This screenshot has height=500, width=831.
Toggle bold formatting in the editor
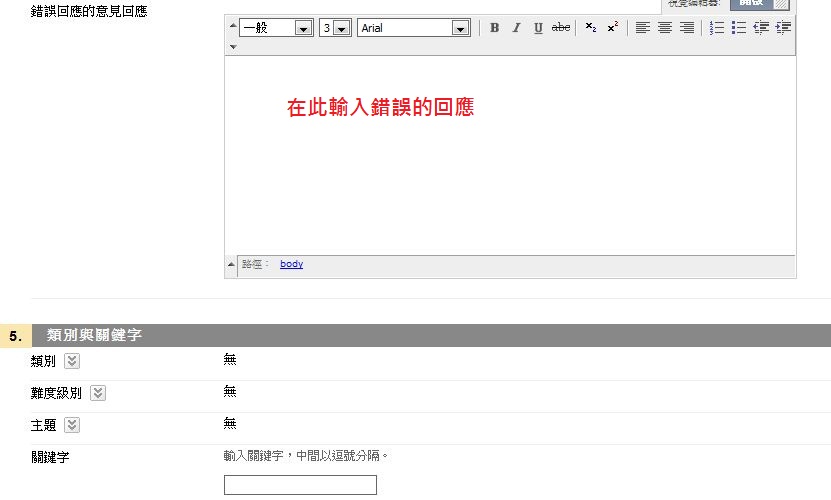(x=494, y=28)
